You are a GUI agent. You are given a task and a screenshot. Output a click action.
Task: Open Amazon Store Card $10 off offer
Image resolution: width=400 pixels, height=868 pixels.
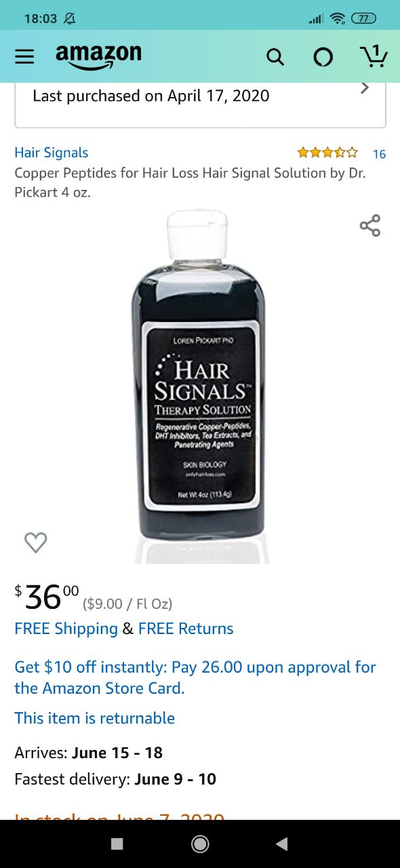195,677
